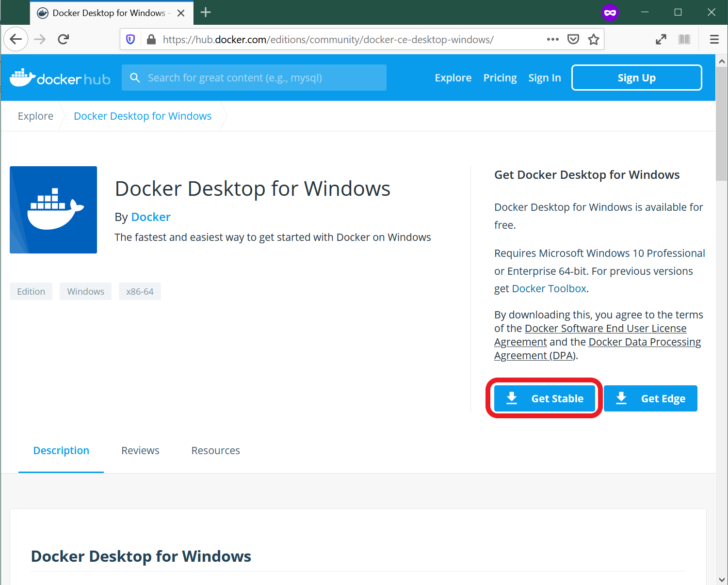Select the Windows tag
Viewport: 728px width, 585px height.
86,291
